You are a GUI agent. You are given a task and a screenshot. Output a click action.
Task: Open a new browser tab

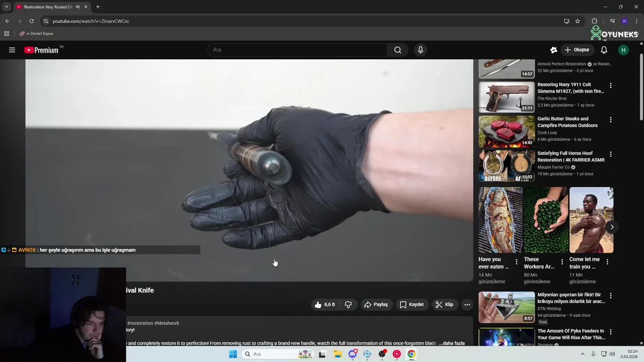click(x=98, y=7)
